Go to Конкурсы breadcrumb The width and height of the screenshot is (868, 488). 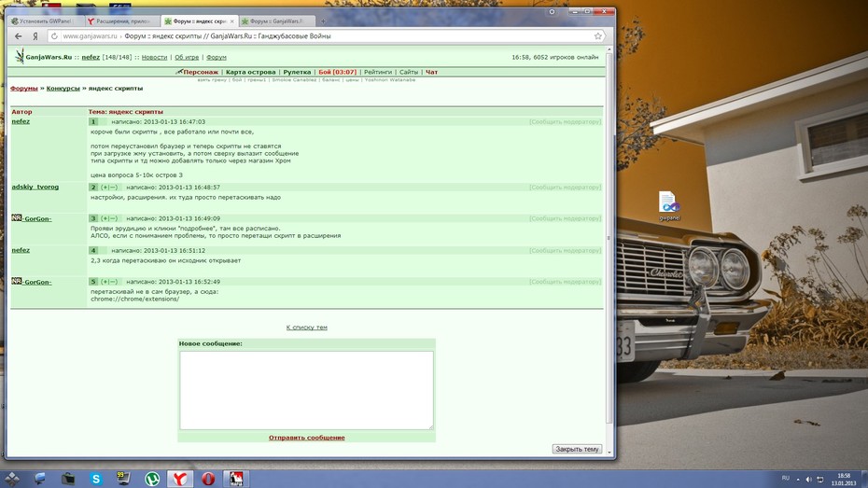63,88
